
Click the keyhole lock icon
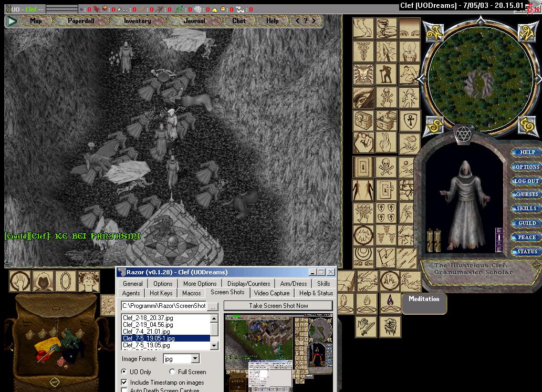tap(363, 167)
